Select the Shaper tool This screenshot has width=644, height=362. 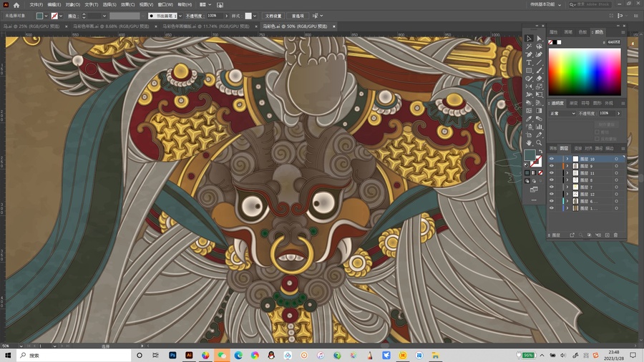pyautogui.click(x=529, y=79)
